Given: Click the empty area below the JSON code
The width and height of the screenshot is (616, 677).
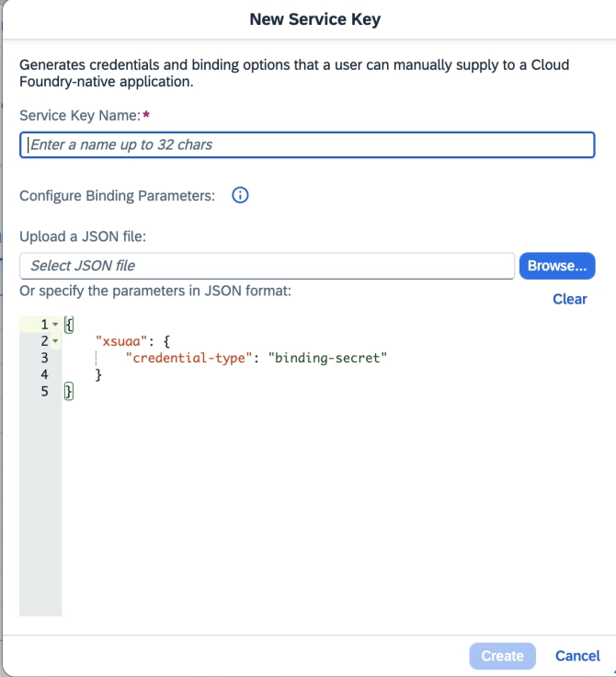Looking at the screenshot, I should pyautogui.click(x=322, y=506).
